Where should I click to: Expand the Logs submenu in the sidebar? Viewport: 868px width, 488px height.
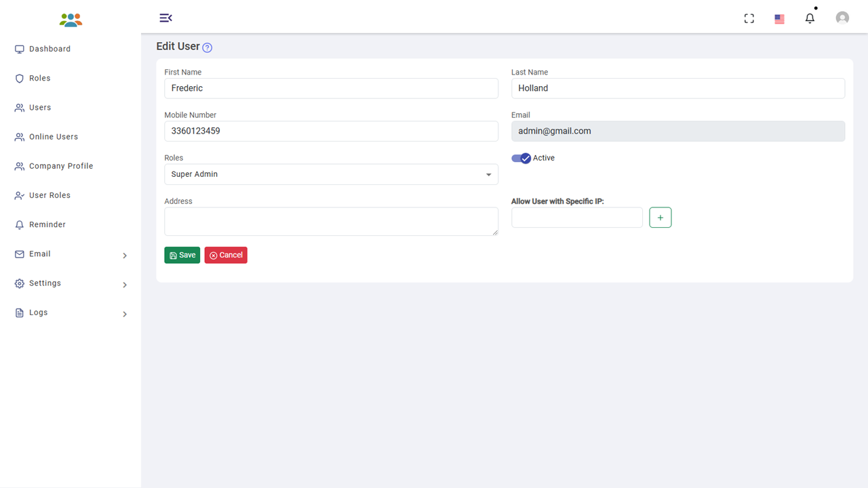(71, 312)
